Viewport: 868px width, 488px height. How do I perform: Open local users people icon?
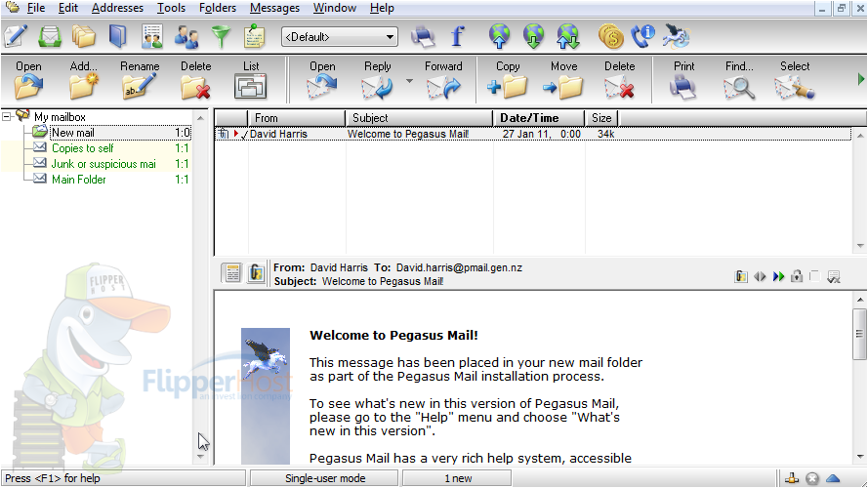186,36
